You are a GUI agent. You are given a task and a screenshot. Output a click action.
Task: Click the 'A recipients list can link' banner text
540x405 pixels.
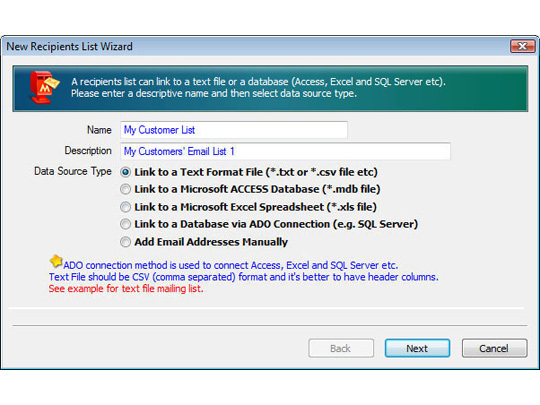pos(258,82)
